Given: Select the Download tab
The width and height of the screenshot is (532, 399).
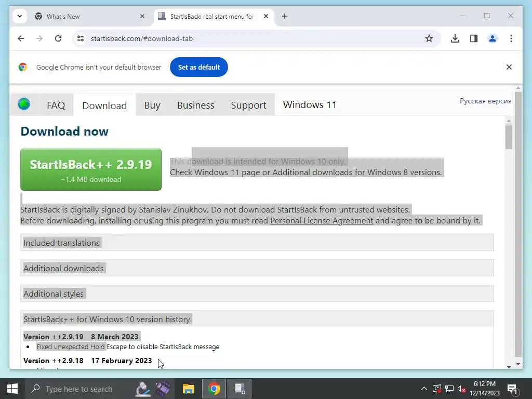Looking at the screenshot, I should point(104,105).
